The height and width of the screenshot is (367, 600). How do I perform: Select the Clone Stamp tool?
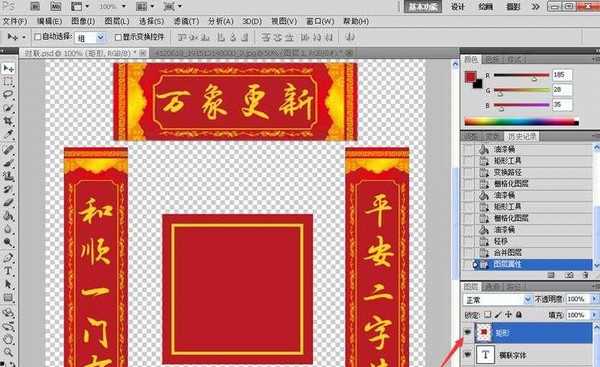(8, 176)
